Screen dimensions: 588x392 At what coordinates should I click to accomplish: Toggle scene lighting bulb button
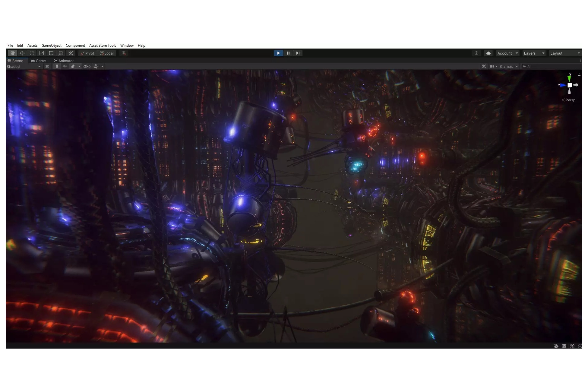[x=57, y=66]
